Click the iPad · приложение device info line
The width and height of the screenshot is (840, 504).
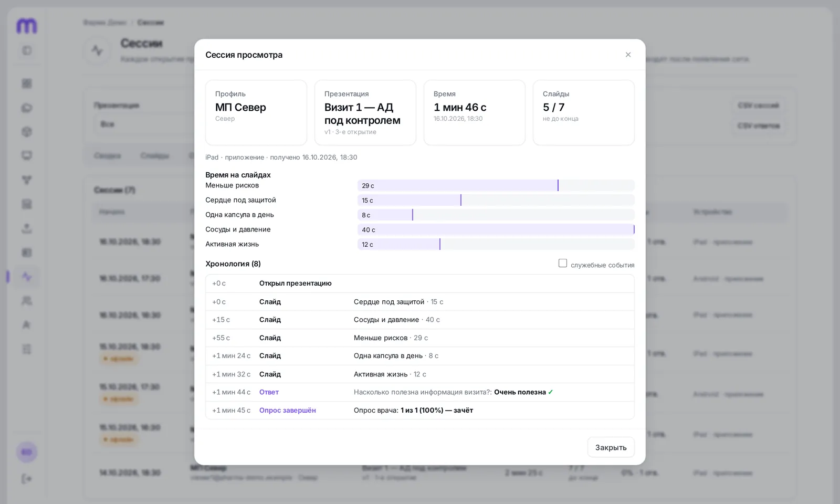coord(281,157)
